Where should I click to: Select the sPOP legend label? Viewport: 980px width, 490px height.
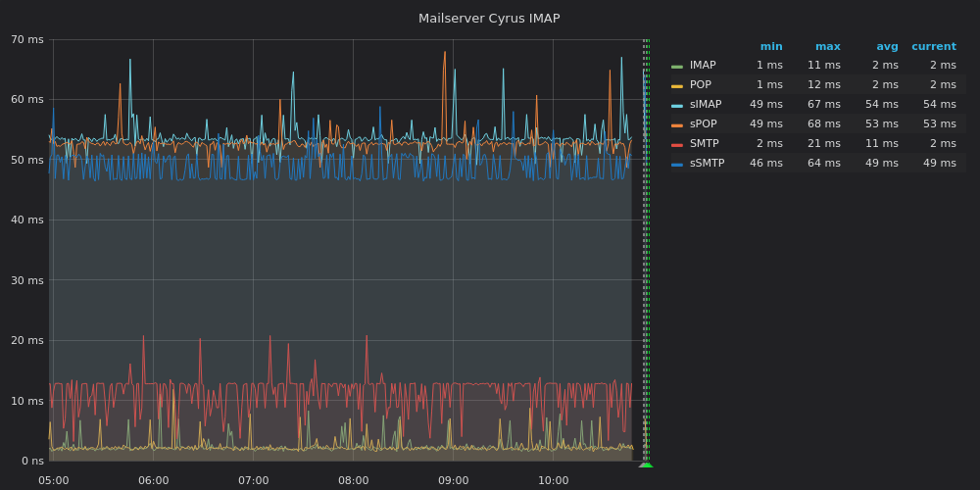click(x=704, y=124)
